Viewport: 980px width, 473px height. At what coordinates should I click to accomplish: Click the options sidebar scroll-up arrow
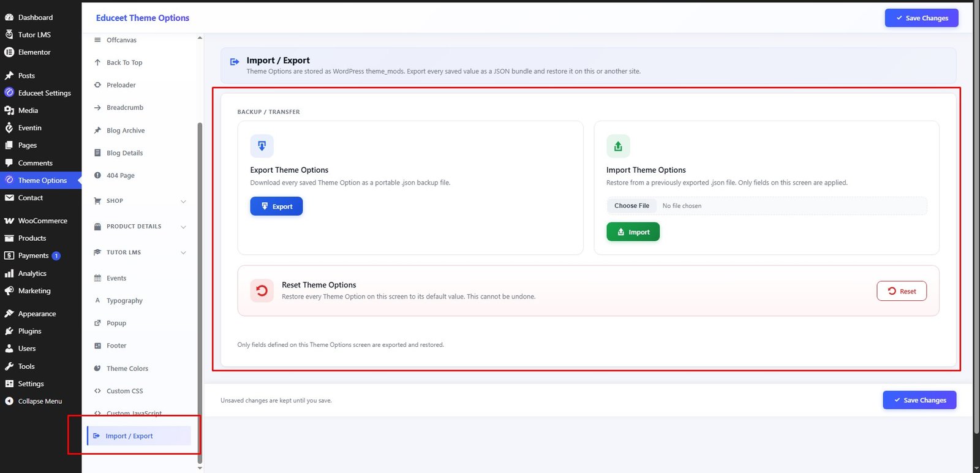(200, 38)
